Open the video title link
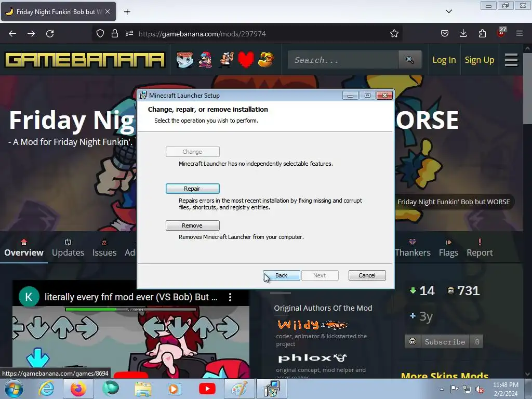 tap(131, 297)
